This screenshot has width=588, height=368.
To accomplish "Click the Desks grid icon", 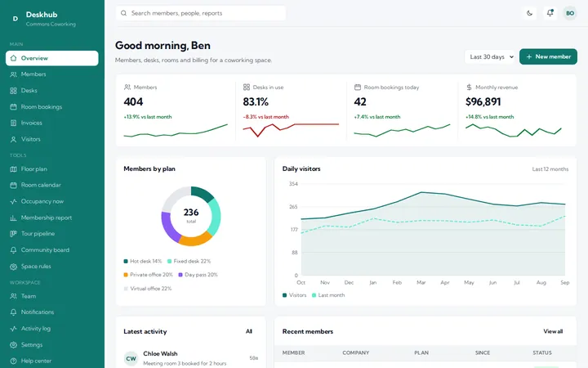I will click(x=14, y=91).
